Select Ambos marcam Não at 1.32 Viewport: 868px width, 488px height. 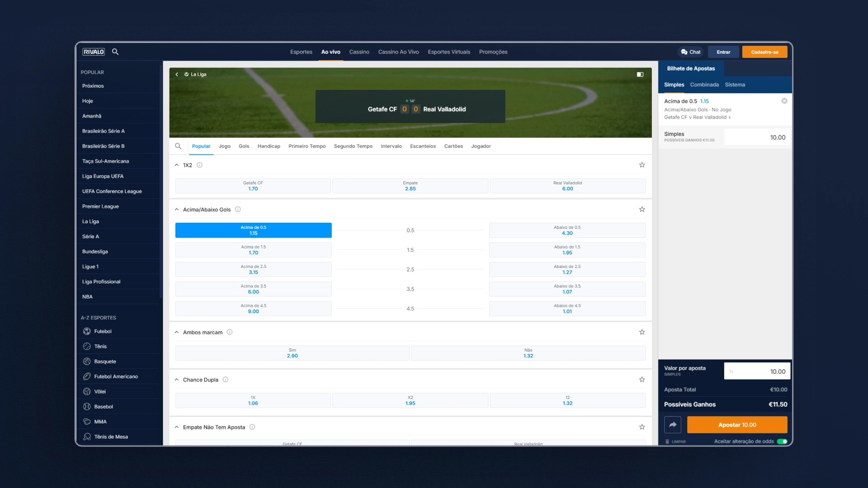pyautogui.click(x=528, y=353)
